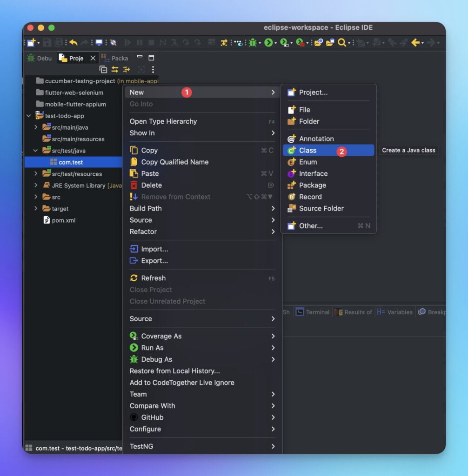Open the Search magnifier dropdown arrow

coord(349,43)
